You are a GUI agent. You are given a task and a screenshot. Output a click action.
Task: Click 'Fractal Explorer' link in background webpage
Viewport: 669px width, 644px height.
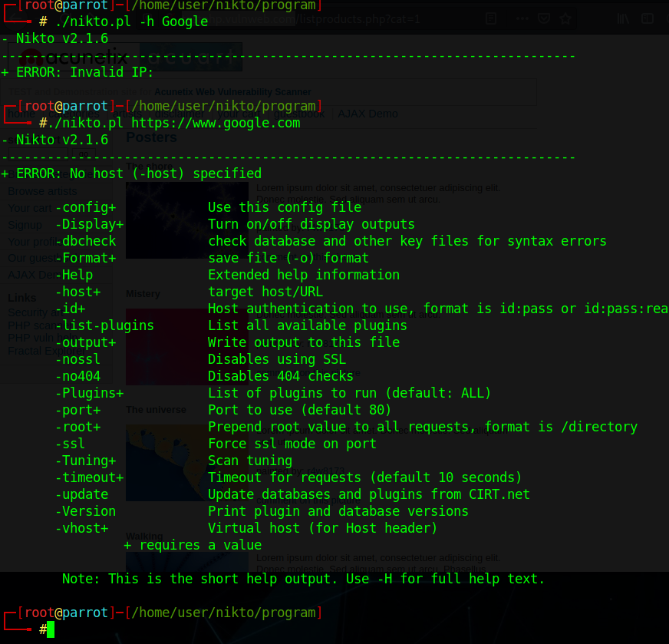tap(47, 351)
